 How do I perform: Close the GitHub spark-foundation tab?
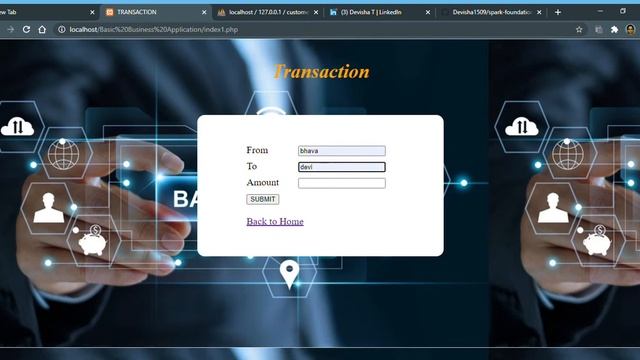coord(539,12)
